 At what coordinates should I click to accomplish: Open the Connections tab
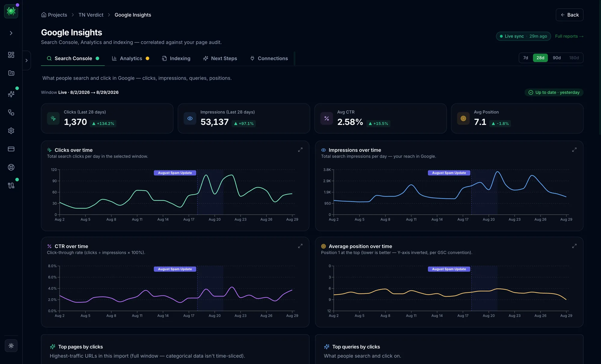pyautogui.click(x=269, y=58)
